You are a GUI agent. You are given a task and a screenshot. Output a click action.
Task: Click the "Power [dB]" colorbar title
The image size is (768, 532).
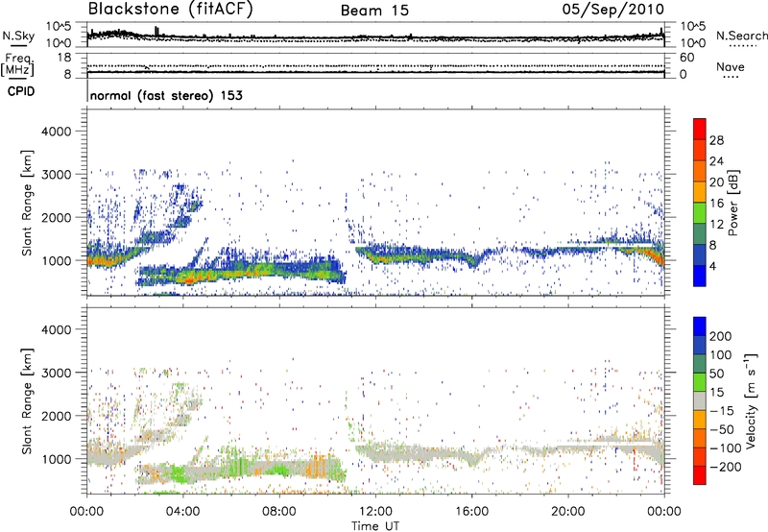pos(732,203)
